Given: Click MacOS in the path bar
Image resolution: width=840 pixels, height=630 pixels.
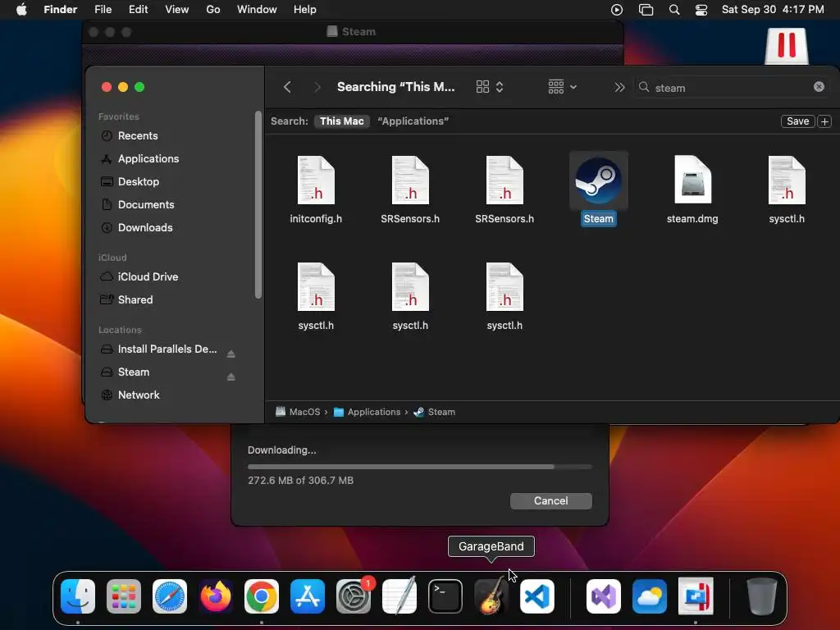Looking at the screenshot, I should [x=298, y=412].
